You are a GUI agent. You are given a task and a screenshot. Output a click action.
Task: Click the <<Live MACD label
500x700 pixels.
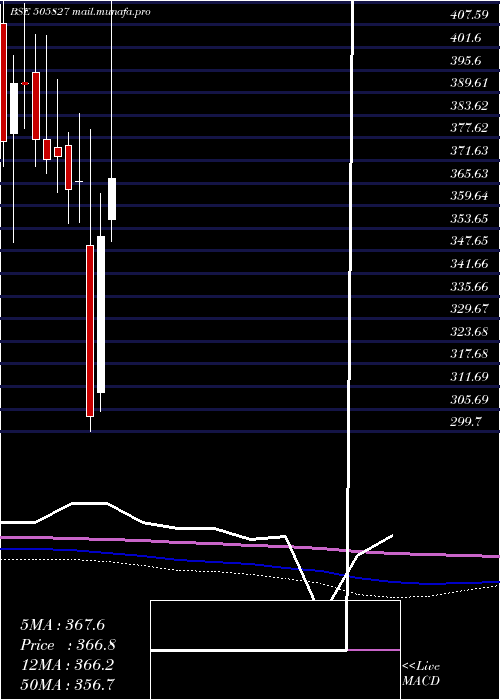(x=421, y=673)
